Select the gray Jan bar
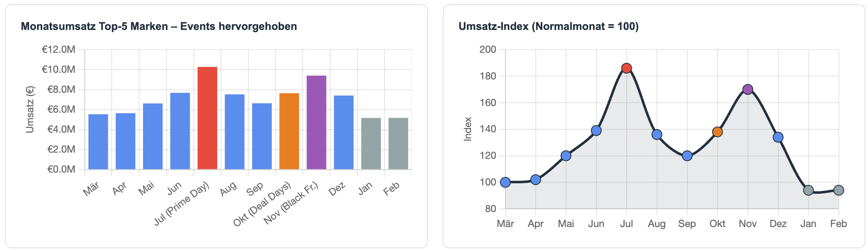This screenshot has height=252, width=868. point(371,144)
